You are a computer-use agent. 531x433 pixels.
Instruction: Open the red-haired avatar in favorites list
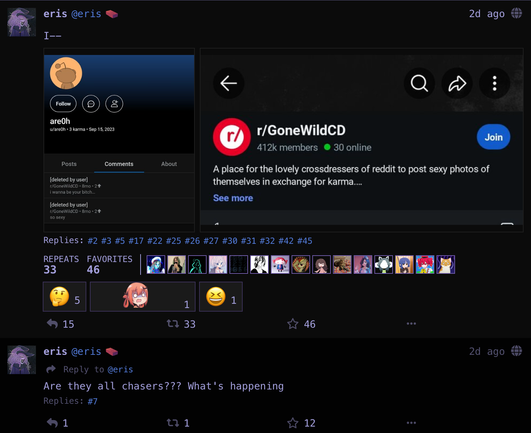click(425, 264)
